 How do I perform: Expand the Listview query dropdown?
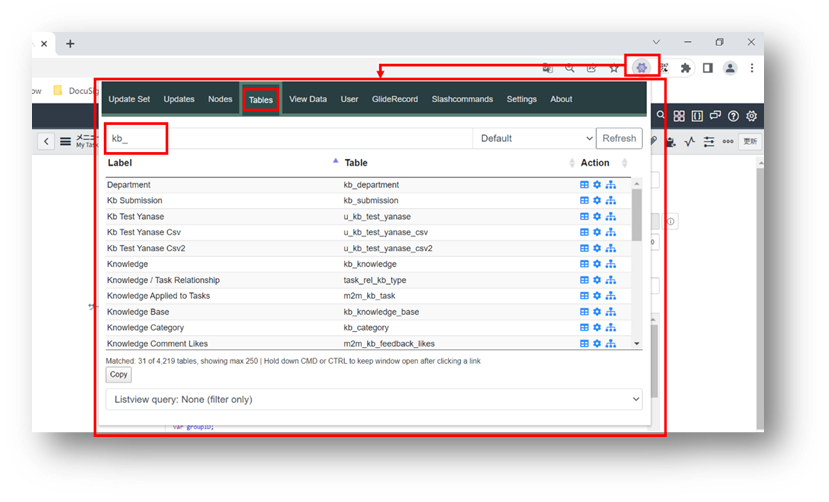374,399
